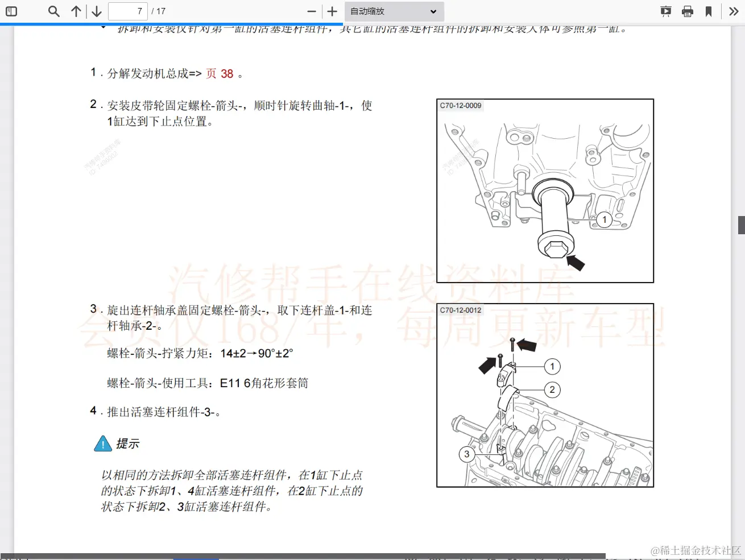
Task: Open the find bar with the magnifier icon
Action: pyautogui.click(x=53, y=11)
